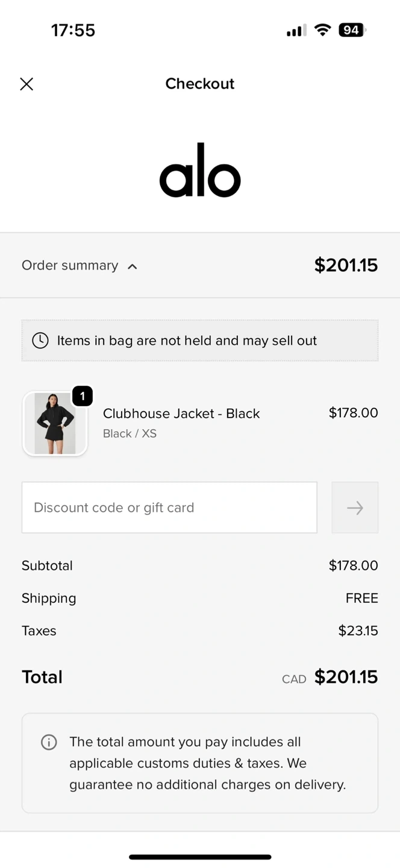This screenshot has width=400, height=868.
Task: Tap the quantity badge on the jacket
Action: tap(83, 396)
